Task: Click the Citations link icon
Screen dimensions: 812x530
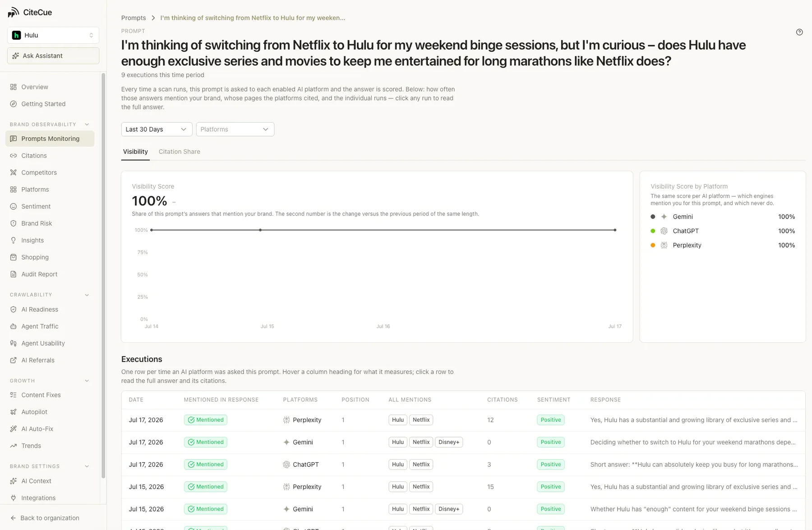Action: tap(14, 156)
